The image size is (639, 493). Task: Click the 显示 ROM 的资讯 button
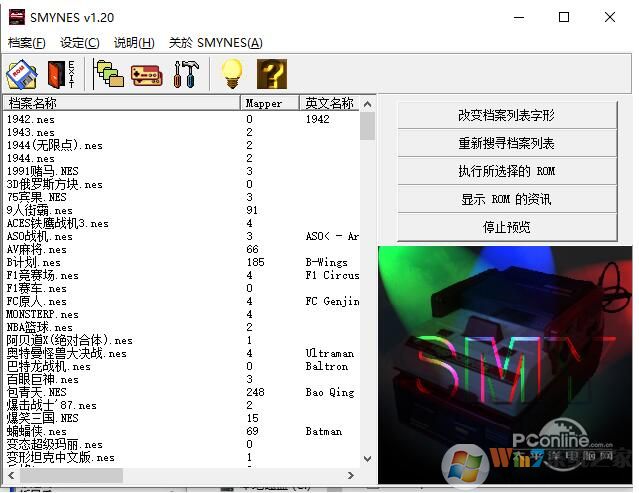click(506, 199)
